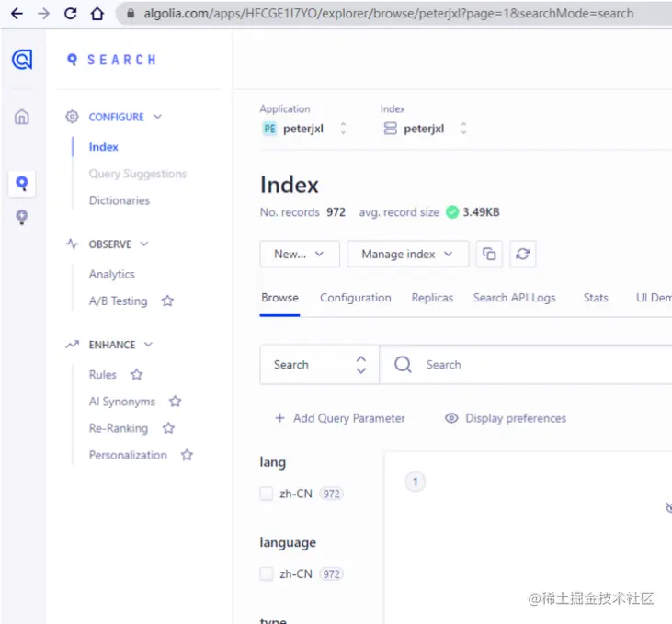Click the PE application badge
This screenshot has width=672, height=624.
pyautogui.click(x=269, y=129)
